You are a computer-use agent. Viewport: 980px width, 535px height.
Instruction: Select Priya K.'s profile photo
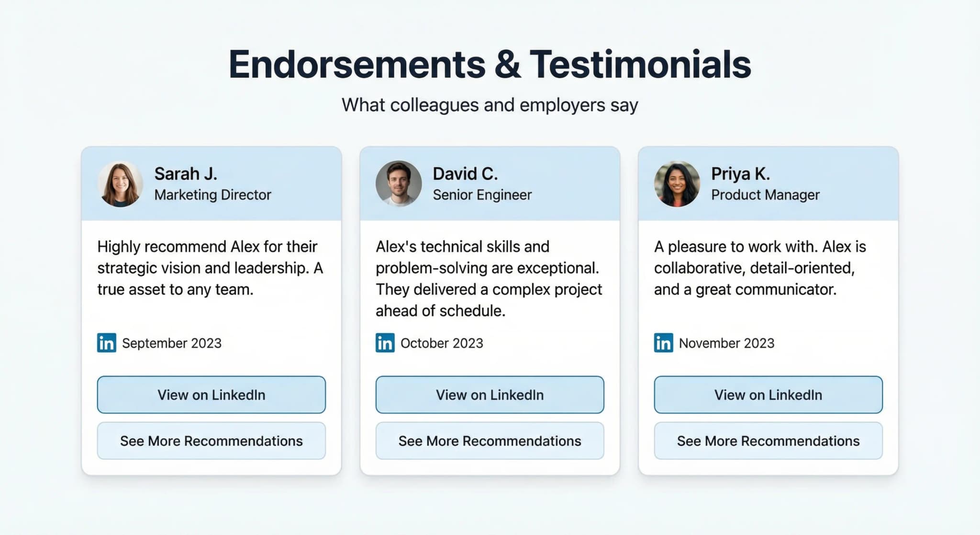[x=677, y=184]
